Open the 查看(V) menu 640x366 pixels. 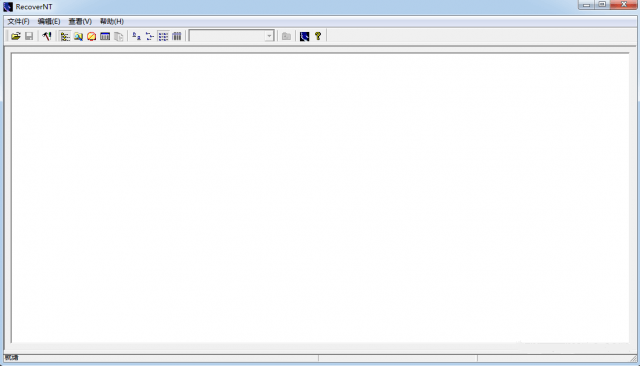click(x=80, y=21)
